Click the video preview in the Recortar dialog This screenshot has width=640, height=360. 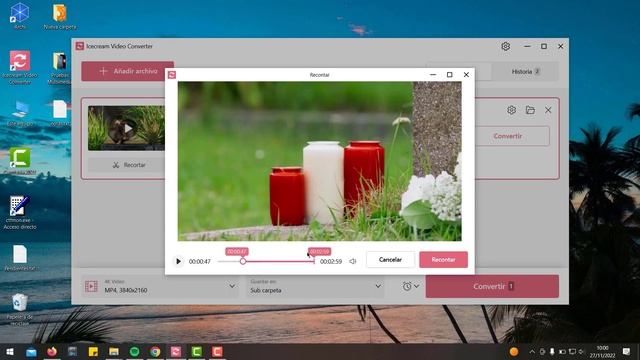320,161
